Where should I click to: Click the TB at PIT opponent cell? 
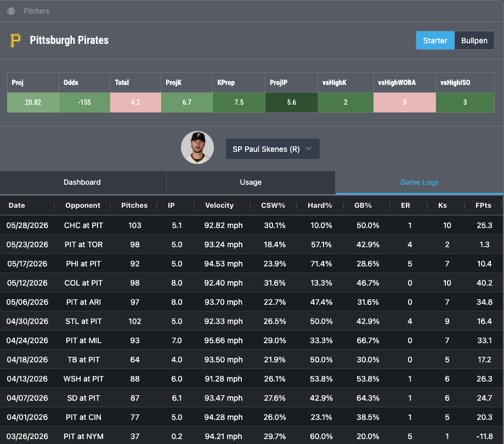83,360
